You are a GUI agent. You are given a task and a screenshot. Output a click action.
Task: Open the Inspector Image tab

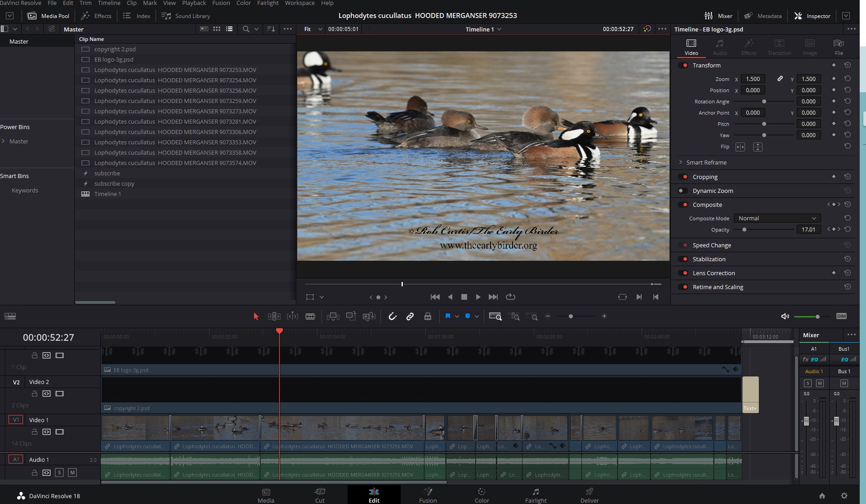[x=810, y=47]
